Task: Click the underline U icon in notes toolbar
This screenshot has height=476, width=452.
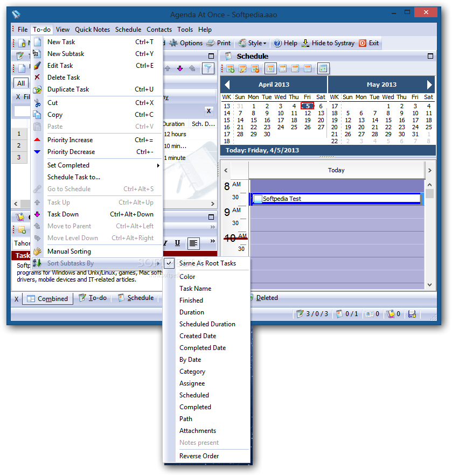Action: [177, 243]
